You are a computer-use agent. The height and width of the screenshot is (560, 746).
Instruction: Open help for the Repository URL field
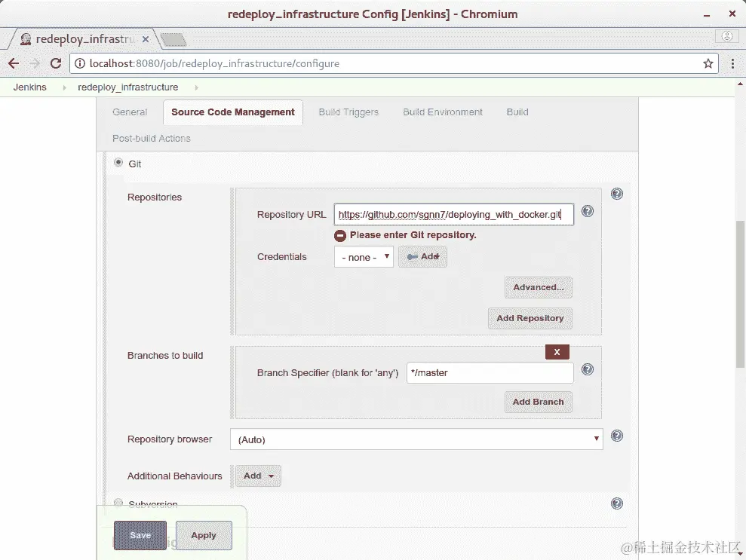click(588, 211)
